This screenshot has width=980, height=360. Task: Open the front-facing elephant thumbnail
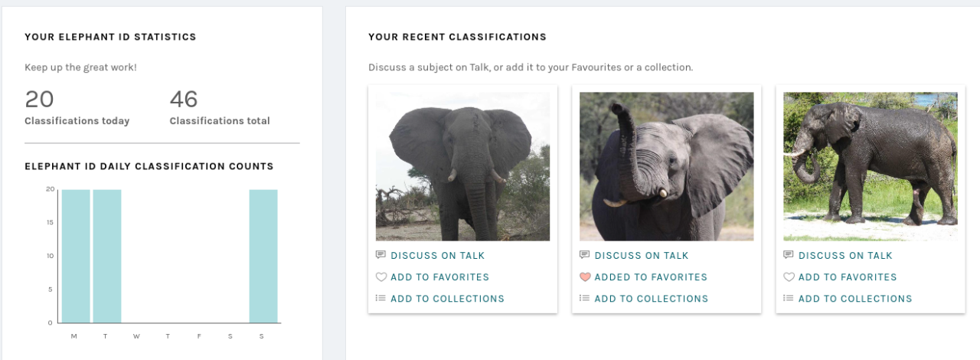462,166
